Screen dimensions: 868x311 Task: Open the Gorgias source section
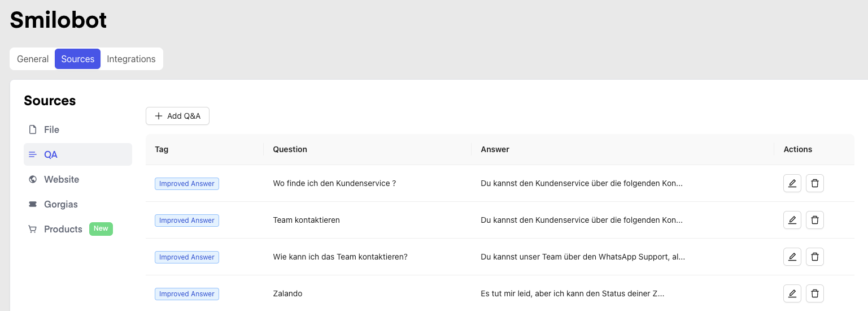pyautogui.click(x=60, y=204)
